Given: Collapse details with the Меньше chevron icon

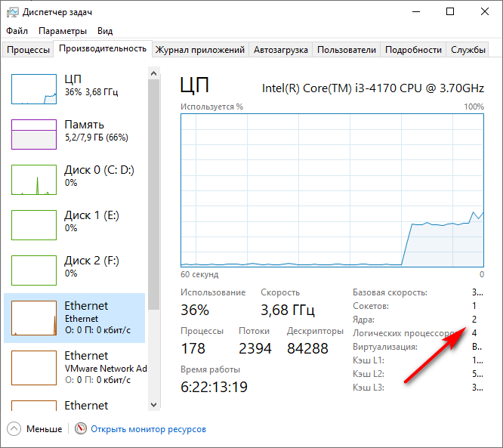Looking at the screenshot, I should (14, 429).
